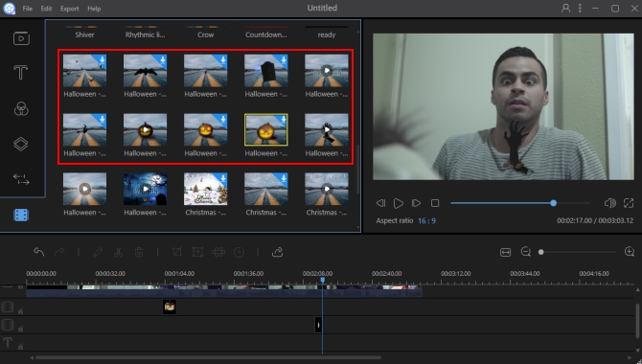Click the clock Duration tool
The image size is (642, 364).
(240, 252)
